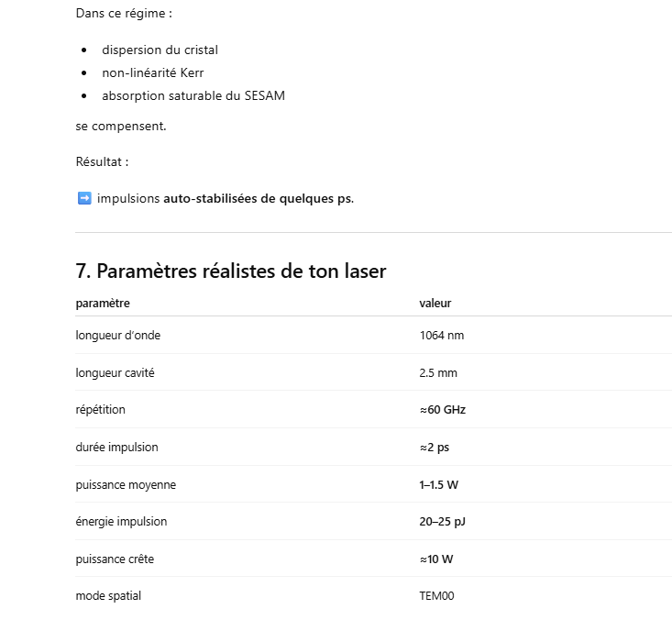Screen dimensions: 672x631
Task: Click the "1–1.5 W" value
Action: pos(439,485)
